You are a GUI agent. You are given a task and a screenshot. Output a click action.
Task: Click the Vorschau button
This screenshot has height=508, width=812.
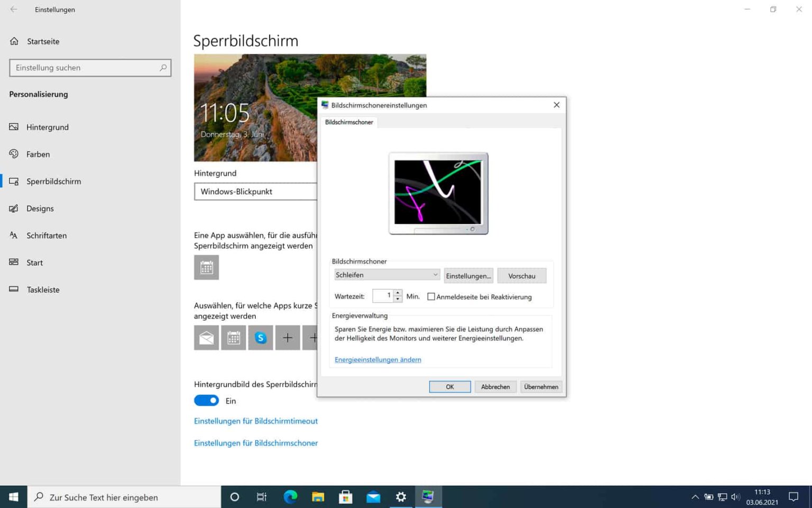(521, 275)
